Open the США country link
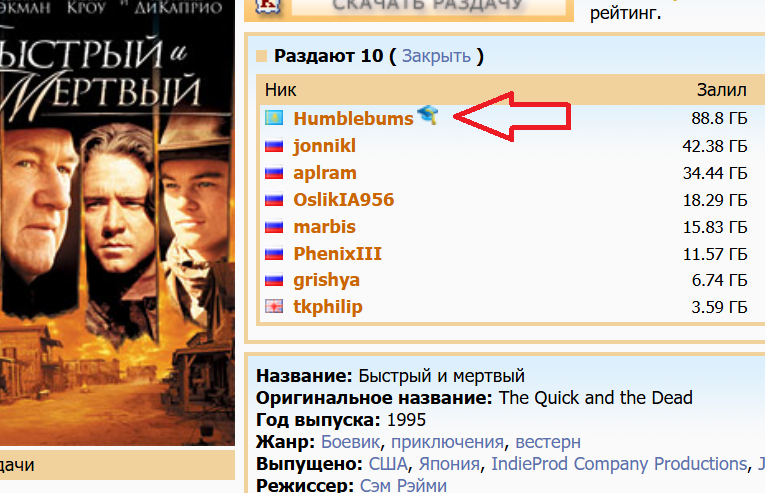This screenshot has width=765, height=493. [x=387, y=464]
